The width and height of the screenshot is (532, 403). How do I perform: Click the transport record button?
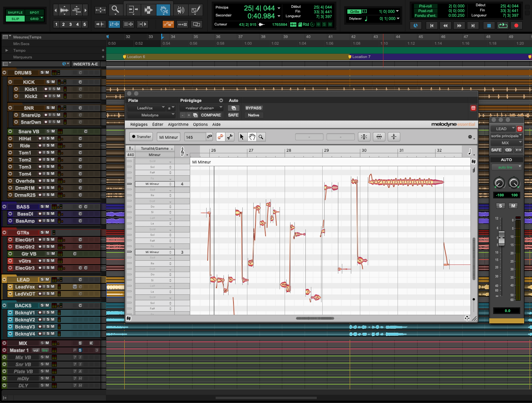516,25
